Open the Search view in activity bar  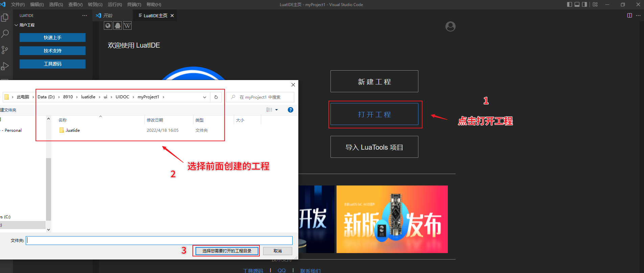(5, 34)
